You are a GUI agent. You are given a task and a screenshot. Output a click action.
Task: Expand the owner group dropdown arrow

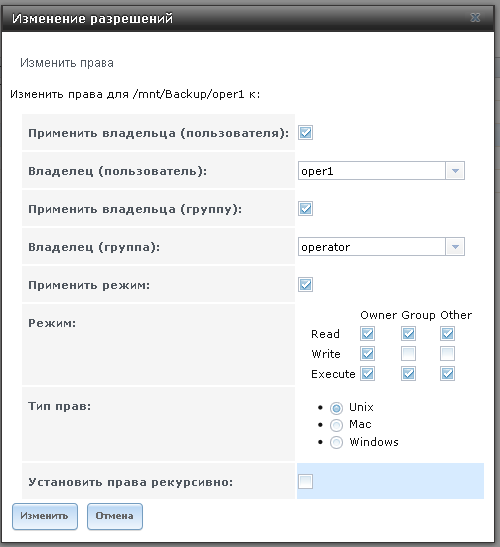click(455, 247)
